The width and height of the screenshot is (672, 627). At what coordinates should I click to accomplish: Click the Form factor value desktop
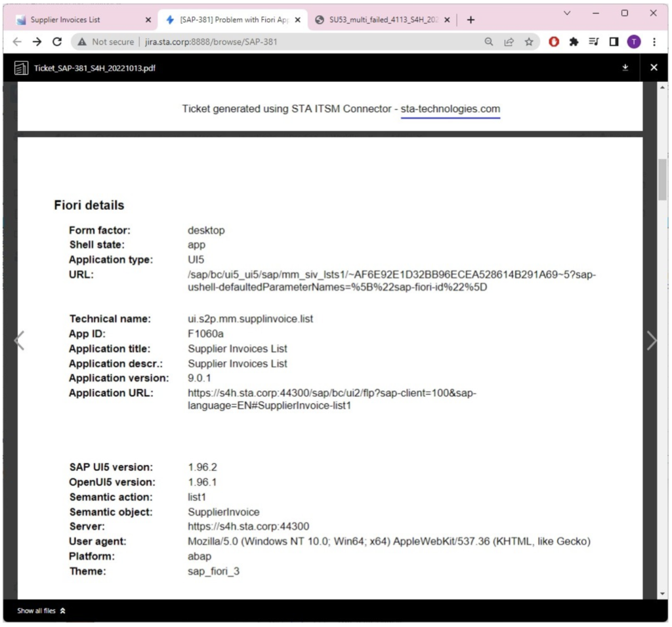pos(206,230)
